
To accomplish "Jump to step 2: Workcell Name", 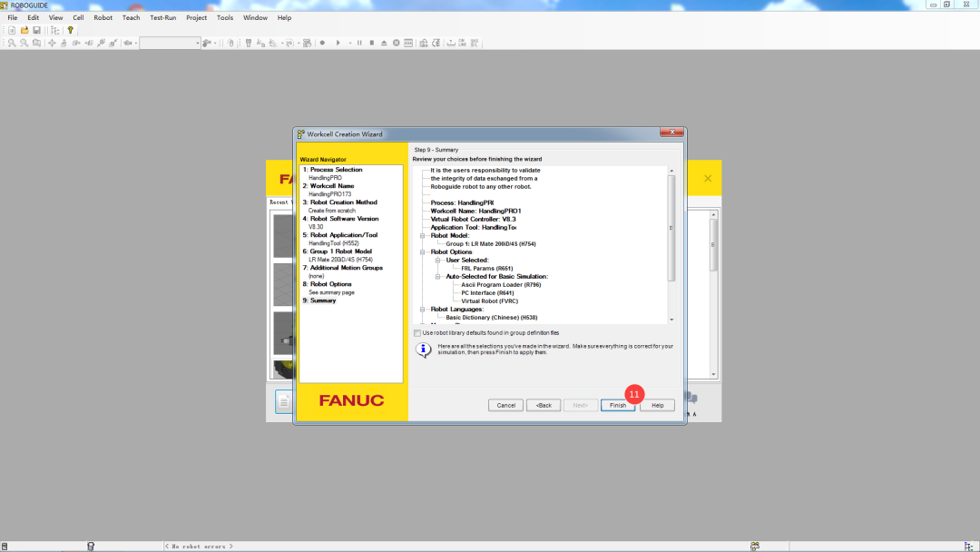I will 328,186.
